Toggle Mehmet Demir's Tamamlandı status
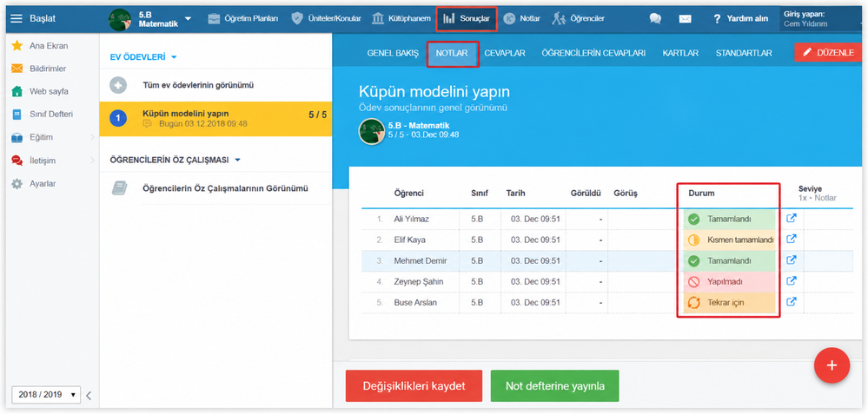Image resolution: width=868 pixels, height=414 pixels. (729, 261)
